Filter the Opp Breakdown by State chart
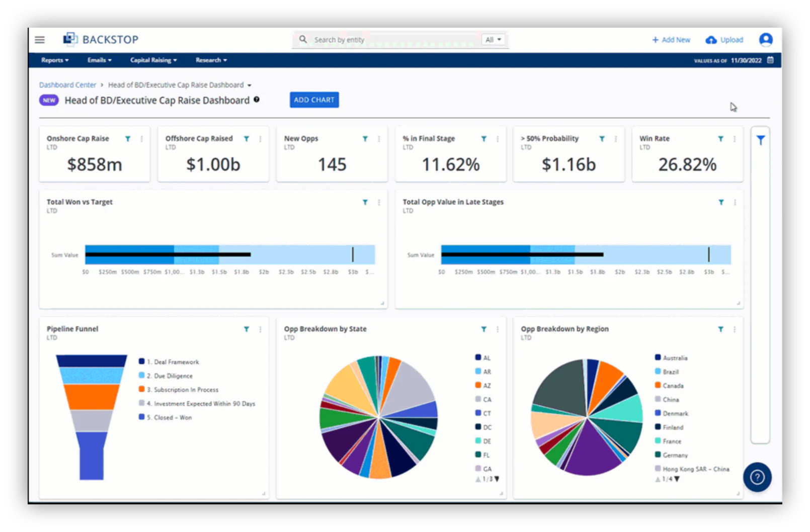This screenshot has height=532, width=810. point(483,329)
